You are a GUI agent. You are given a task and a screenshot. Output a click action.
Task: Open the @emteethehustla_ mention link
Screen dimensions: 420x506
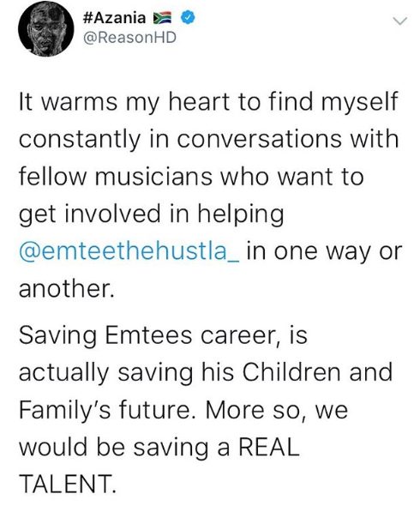click(129, 252)
